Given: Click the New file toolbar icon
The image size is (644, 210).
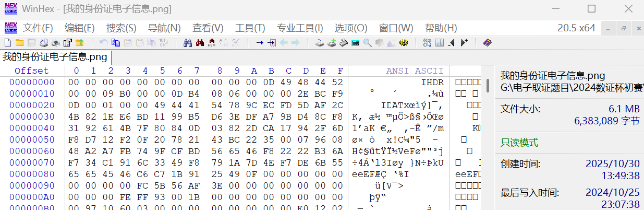Looking at the screenshot, I should tap(7, 42).
